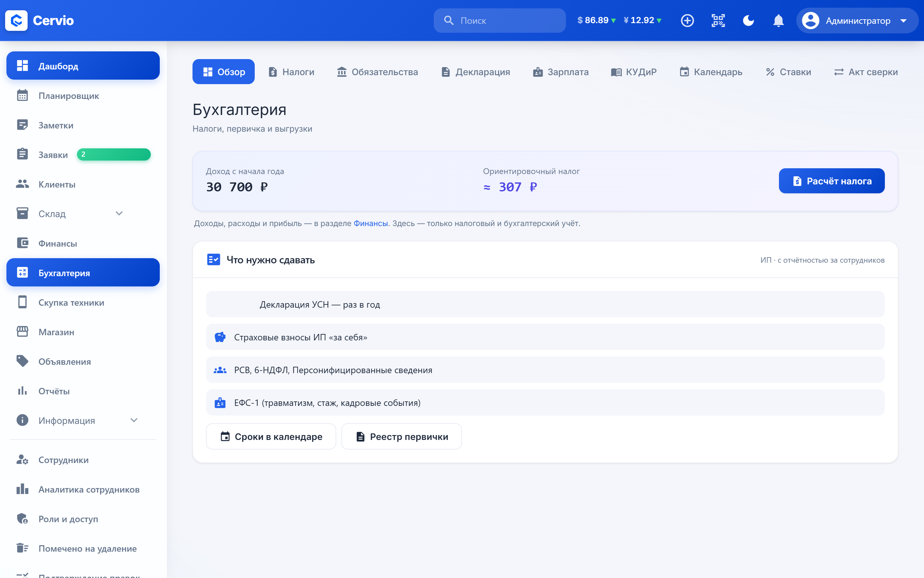
Task: Click the dollar rate 86.89
Action: pos(596,20)
